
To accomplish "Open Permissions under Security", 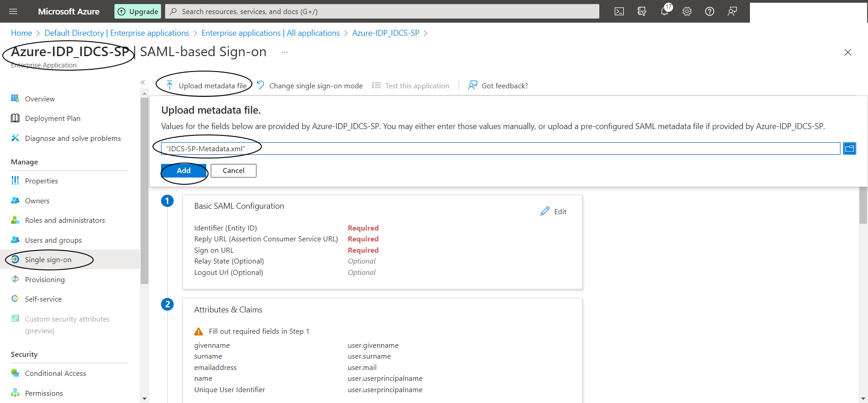I will pyautogui.click(x=44, y=393).
